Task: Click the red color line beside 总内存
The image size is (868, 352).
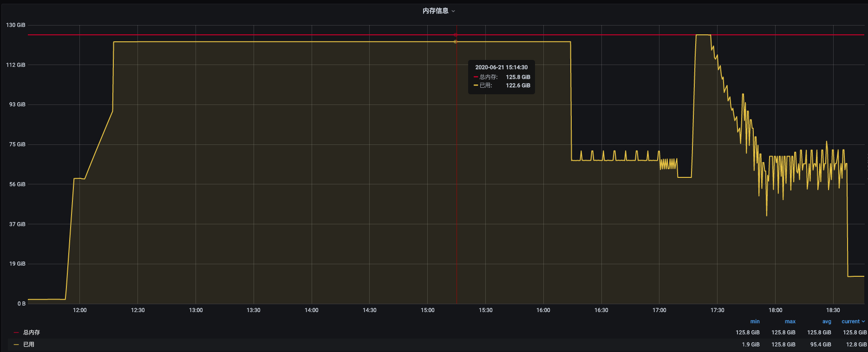Action: (16, 332)
